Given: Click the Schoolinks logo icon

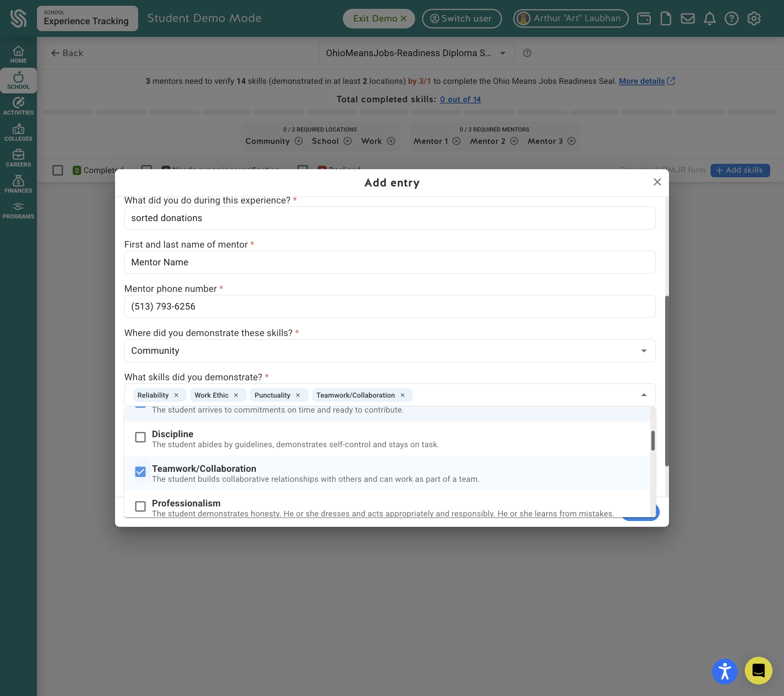Looking at the screenshot, I should 18,18.
